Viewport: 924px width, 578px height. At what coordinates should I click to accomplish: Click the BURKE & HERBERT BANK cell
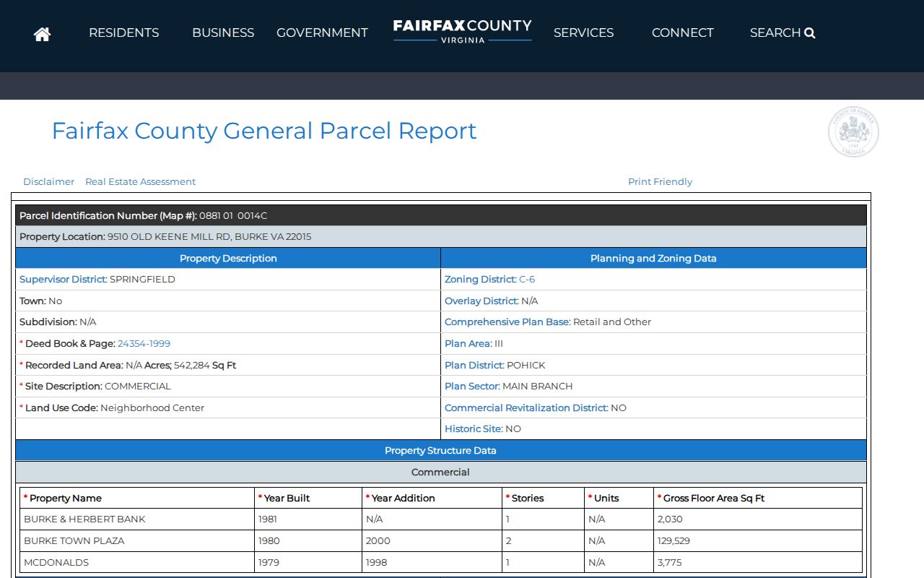137,519
